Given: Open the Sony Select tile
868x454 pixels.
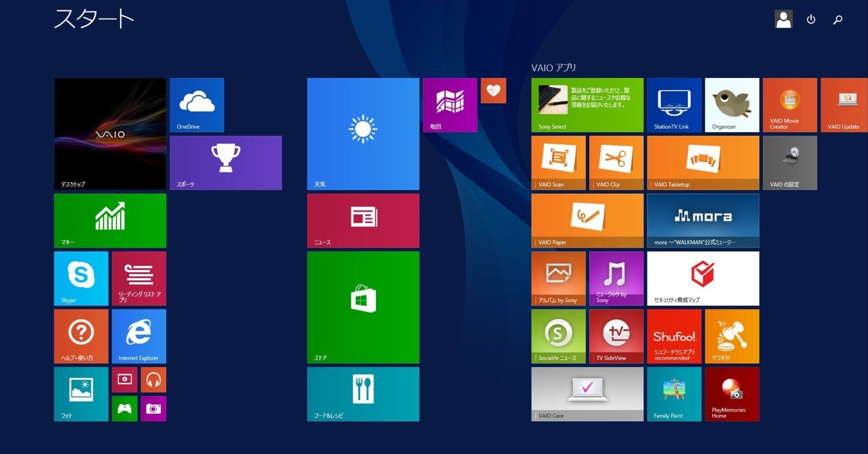Looking at the screenshot, I should coord(587,105).
